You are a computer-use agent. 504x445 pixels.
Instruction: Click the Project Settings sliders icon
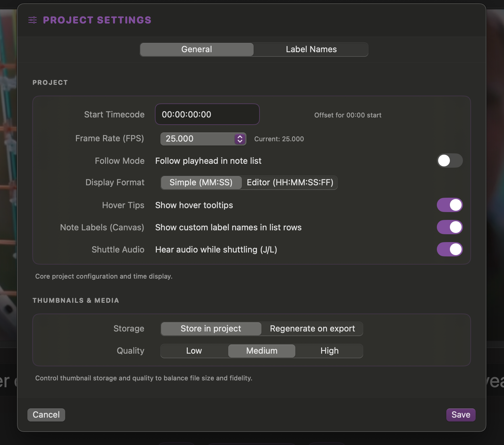tap(33, 20)
